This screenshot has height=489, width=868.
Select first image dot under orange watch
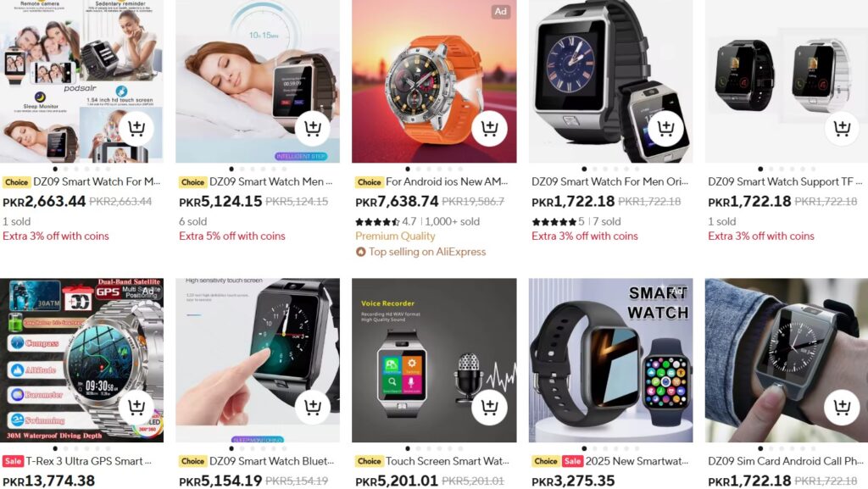[408, 169]
